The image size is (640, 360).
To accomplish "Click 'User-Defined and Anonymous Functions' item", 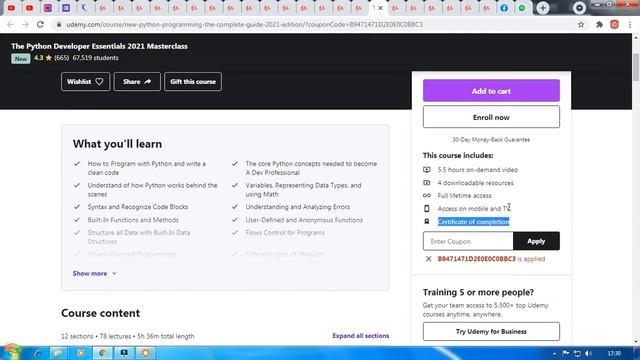I will click(x=304, y=220).
